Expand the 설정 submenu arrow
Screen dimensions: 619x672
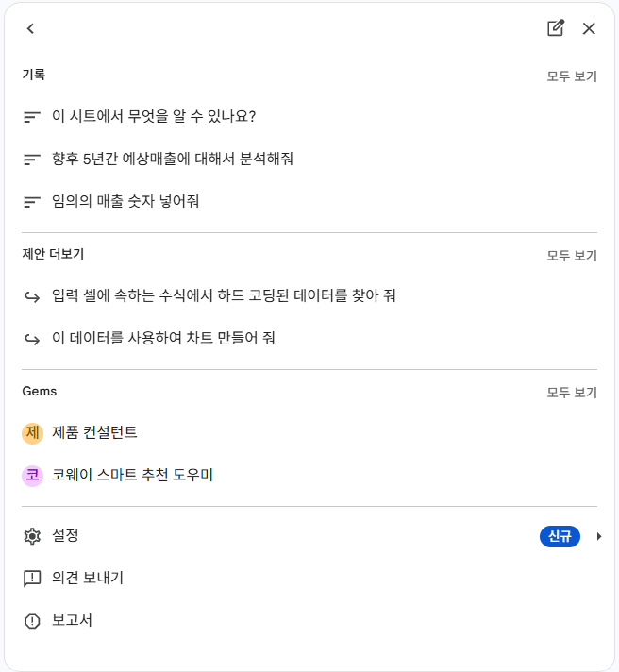point(599,536)
